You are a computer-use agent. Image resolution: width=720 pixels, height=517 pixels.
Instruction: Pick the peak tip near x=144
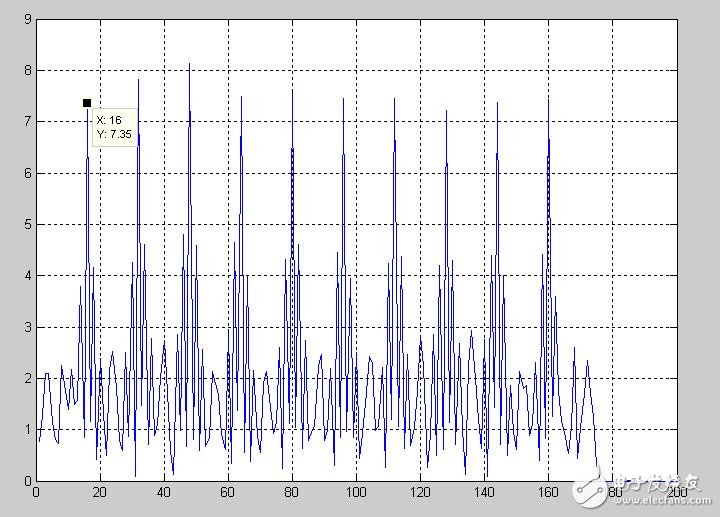coord(497,101)
